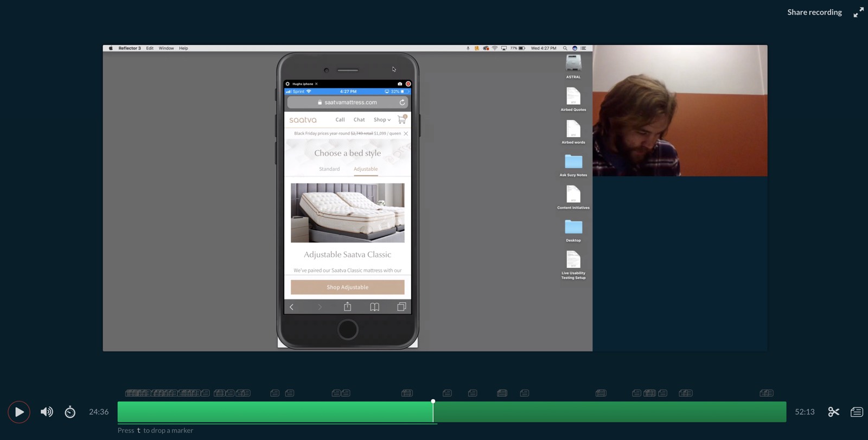Select the Standard bed style tab
Viewport: 868px width, 440px height.
329,169
